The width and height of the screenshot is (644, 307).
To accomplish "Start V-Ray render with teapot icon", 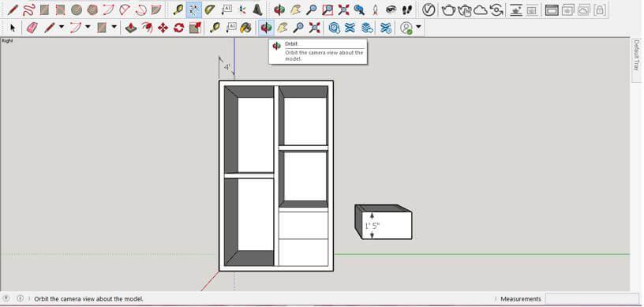I will [x=448, y=9].
